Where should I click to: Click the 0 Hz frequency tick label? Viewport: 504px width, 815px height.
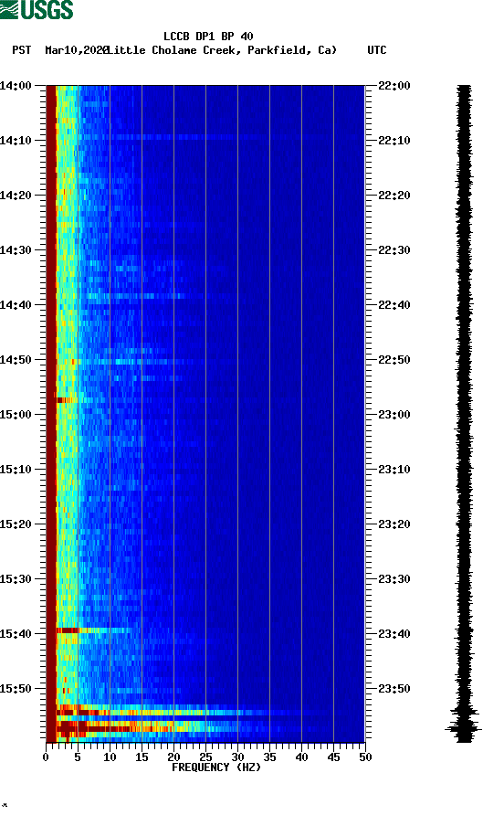46,757
